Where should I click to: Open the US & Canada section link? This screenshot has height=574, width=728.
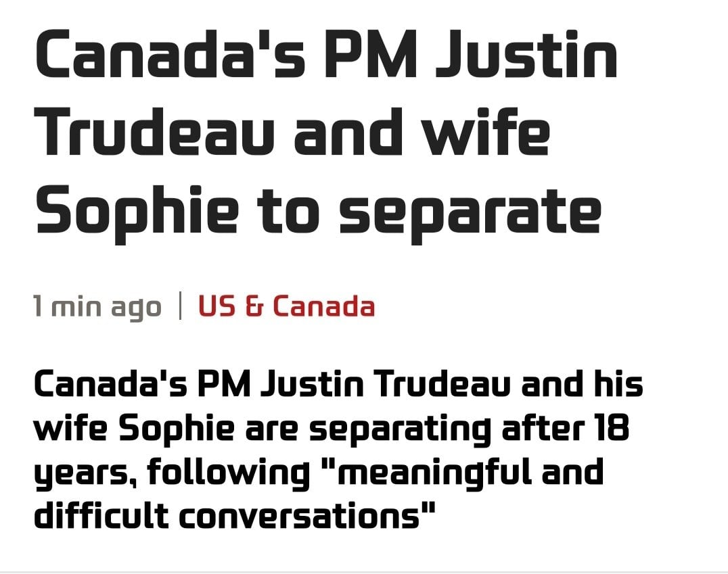coord(286,306)
